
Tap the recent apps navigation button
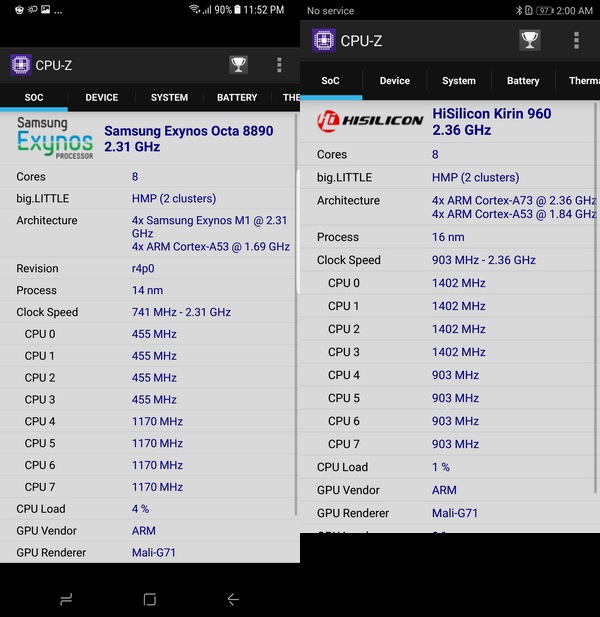pyautogui.click(x=66, y=599)
